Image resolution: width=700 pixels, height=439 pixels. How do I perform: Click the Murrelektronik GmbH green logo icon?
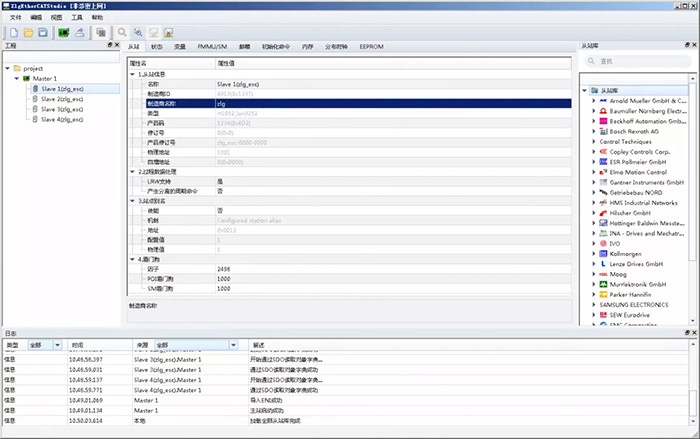(x=603, y=284)
